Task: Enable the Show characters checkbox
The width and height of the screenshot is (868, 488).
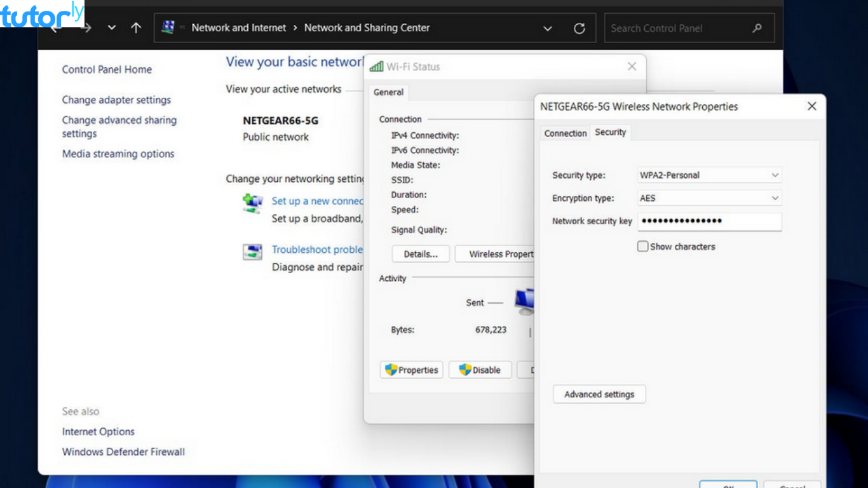Action: click(642, 246)
